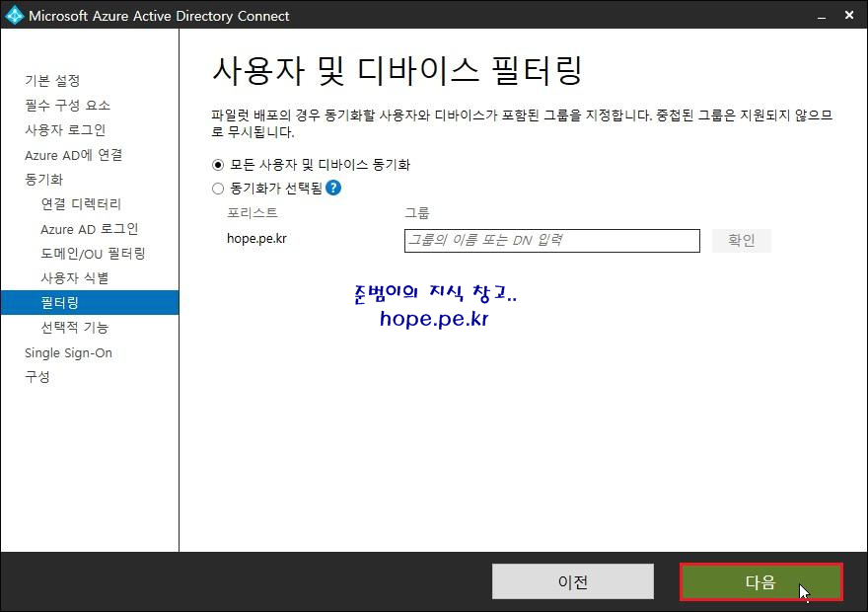Close the Azure AD Connect window
The width and height of the screenshot is (868, 612).
(849, 16)
